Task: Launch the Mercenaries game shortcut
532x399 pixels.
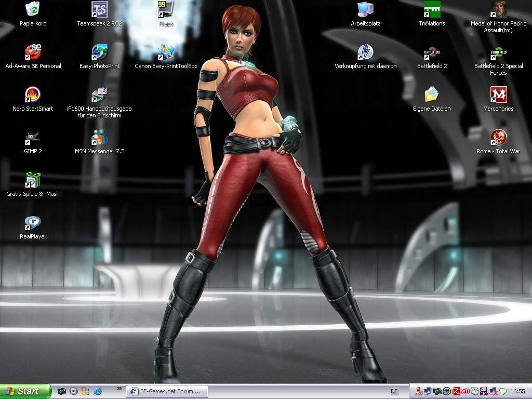Action: [498, 99]
